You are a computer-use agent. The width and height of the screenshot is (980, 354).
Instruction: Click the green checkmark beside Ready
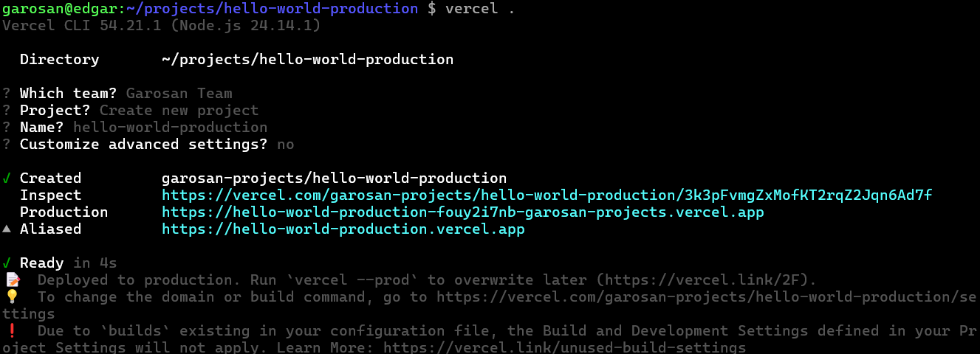coord(7,263)
